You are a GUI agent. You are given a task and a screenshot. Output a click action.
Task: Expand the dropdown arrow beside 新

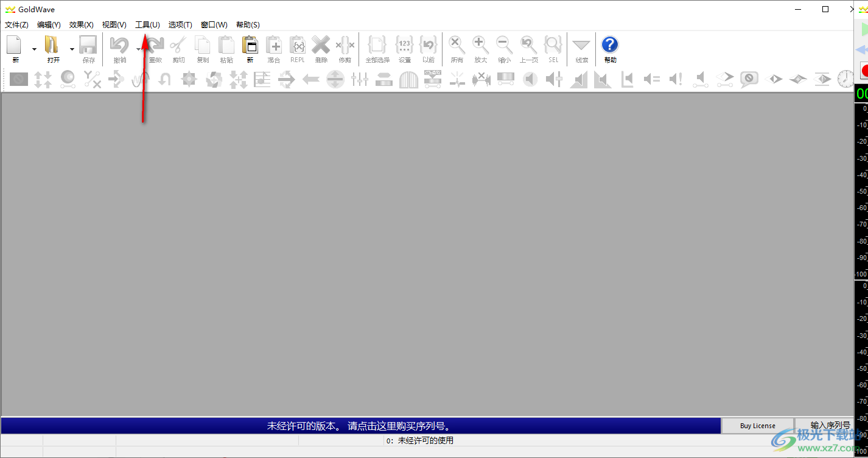pos(34,49)
